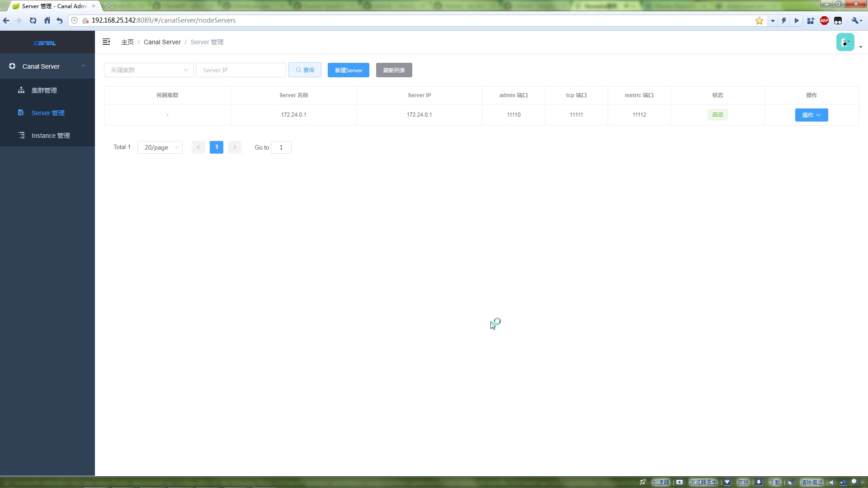
Task: Expand the 操作 actions dropdown button
Action: pyautogui.click(x=811, y=115)
